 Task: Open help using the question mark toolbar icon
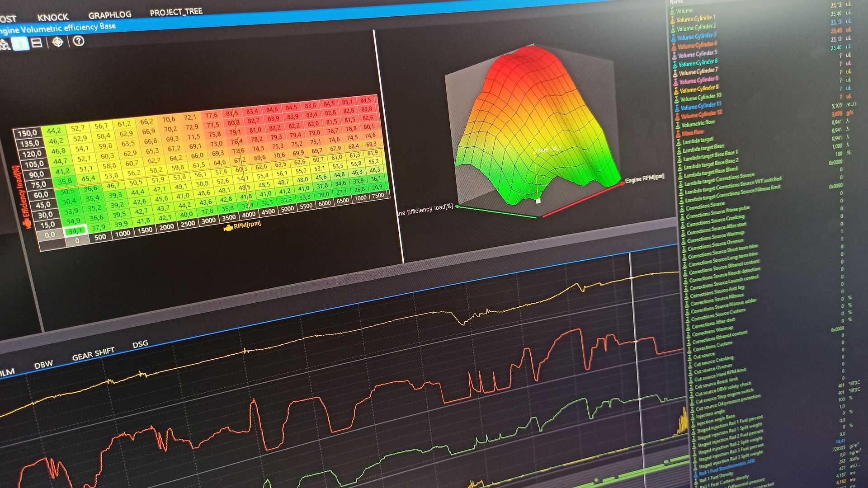tap(78, 43)
